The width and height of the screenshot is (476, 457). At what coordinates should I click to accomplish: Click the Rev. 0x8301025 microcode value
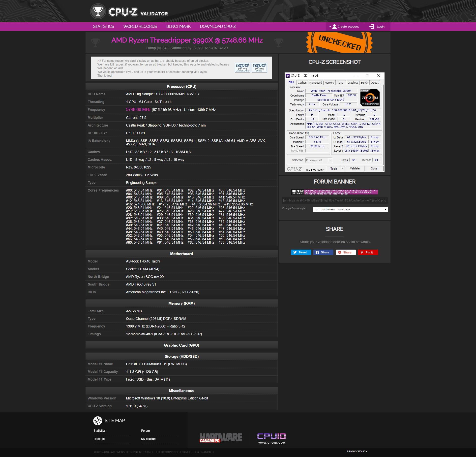pos(138,167)
